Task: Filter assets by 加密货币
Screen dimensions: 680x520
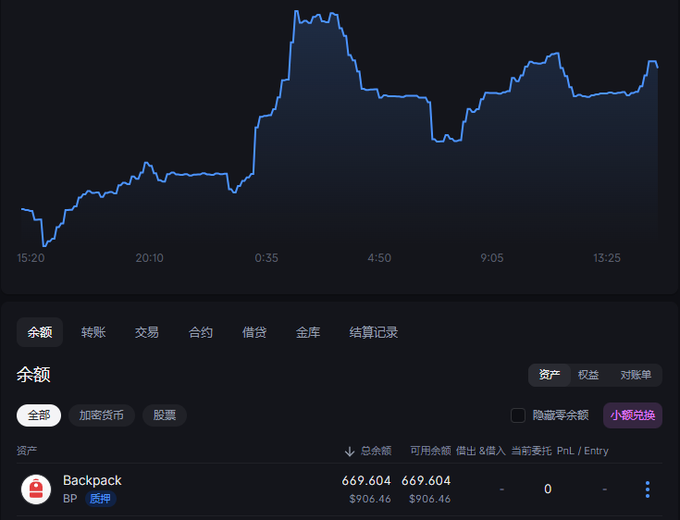Action: coord(101,415)
